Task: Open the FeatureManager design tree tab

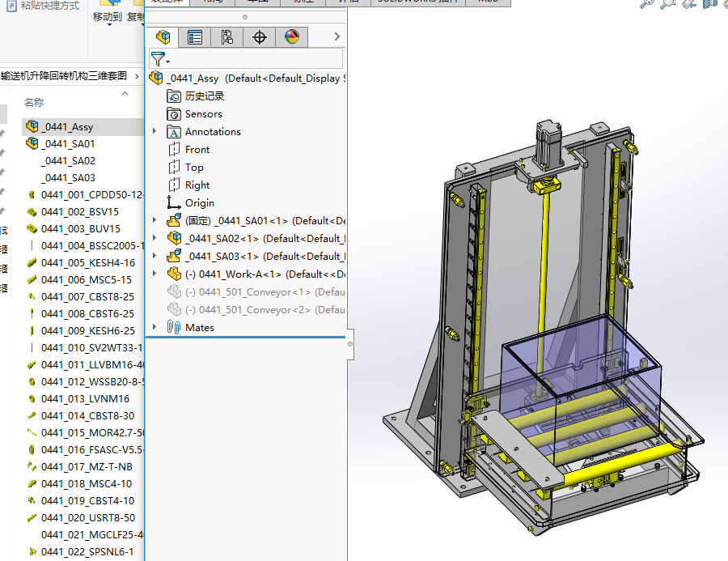Action: [163, 37]
